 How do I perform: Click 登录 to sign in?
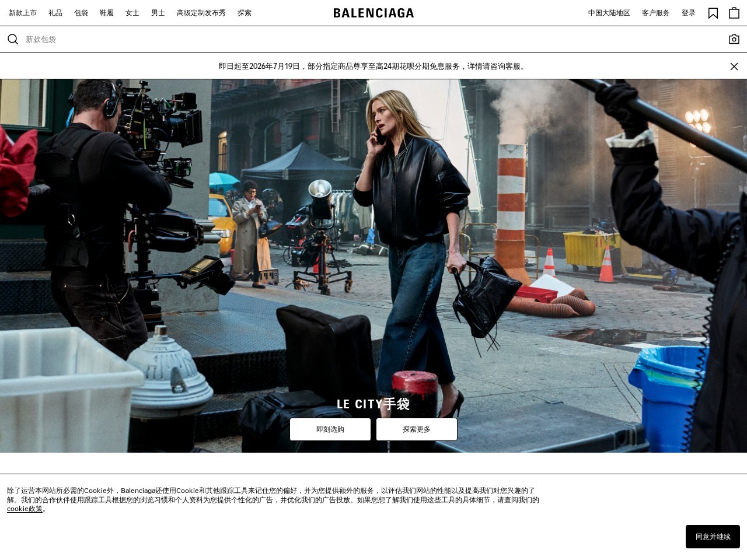click(x=689, y=13)
